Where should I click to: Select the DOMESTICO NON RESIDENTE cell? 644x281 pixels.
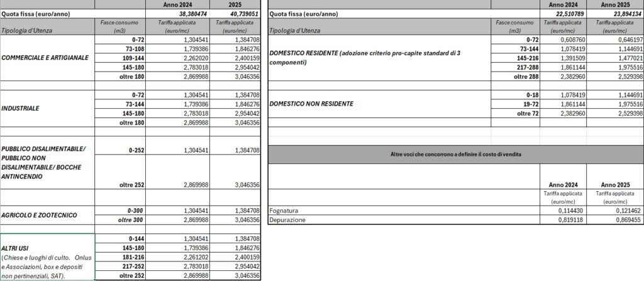point(379,104)
